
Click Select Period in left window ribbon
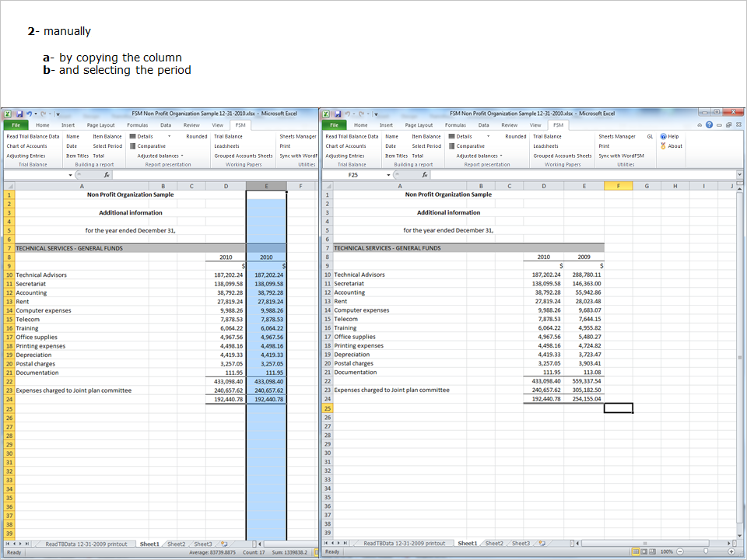tap(107, 145)
